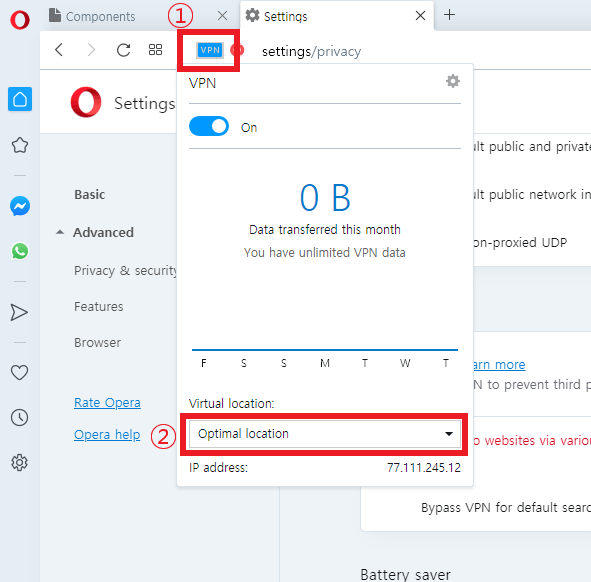Open the Speed Dial grid icon

pos(155,50)
